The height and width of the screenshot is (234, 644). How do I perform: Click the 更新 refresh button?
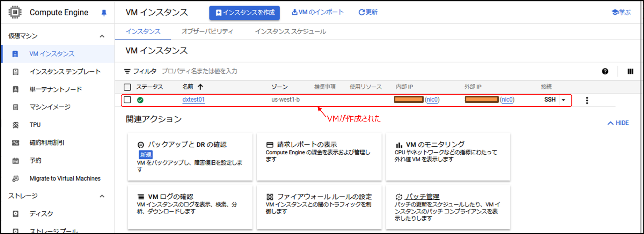pyautogui.click(x=368, y=12)
